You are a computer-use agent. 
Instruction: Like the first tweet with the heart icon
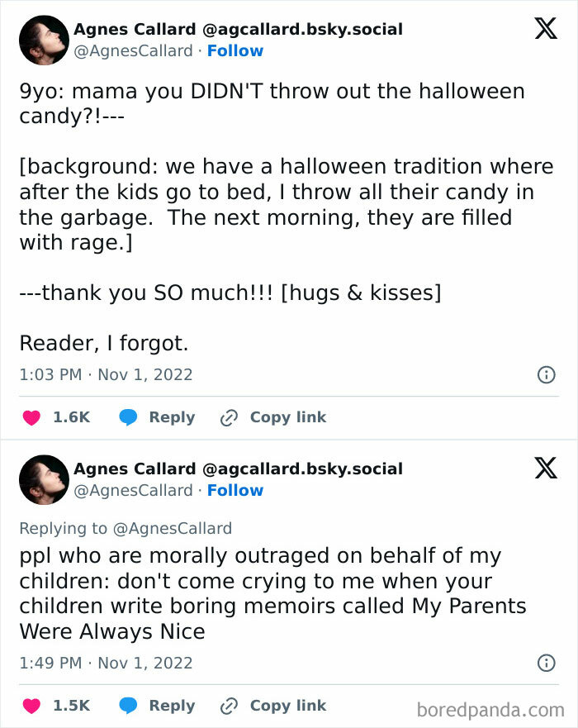click(30, 417)
